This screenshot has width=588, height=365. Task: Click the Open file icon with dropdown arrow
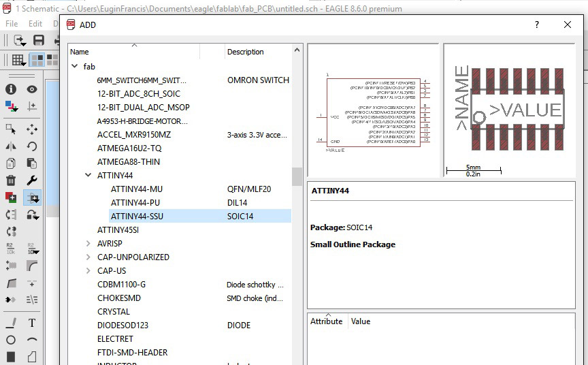click(20, 40)
